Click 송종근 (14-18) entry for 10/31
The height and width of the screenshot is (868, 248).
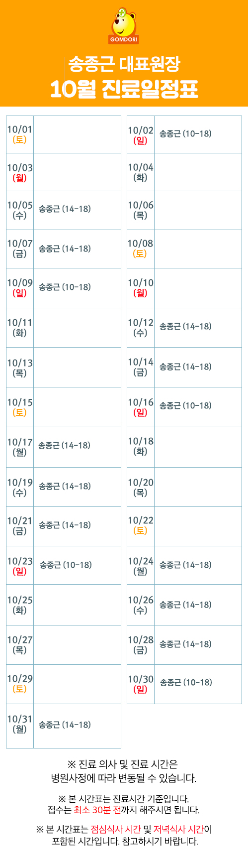tap(65, 725)
